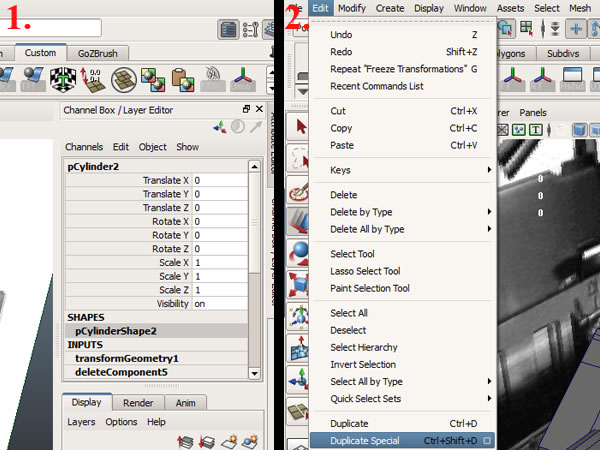Viewport: 600px width, 450px height.
Task: Open the Modify menu
Action: pos(351,8)
